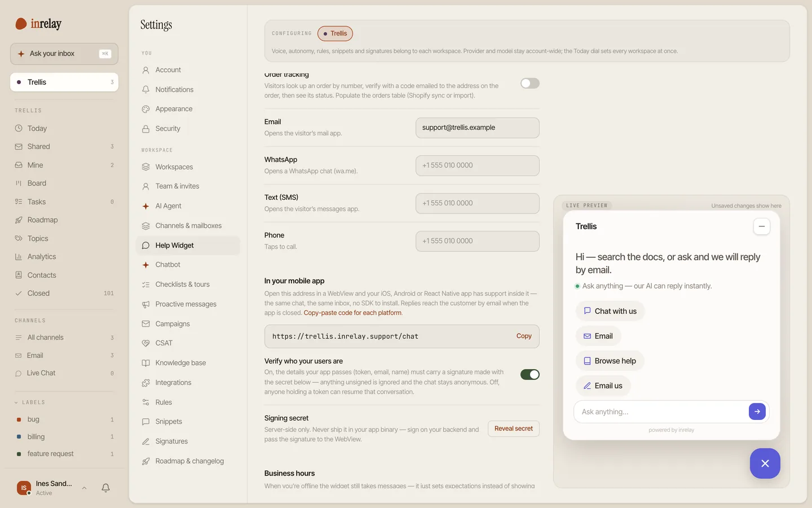
Task: Open the Board view
Action: click(x=64, y=183)
